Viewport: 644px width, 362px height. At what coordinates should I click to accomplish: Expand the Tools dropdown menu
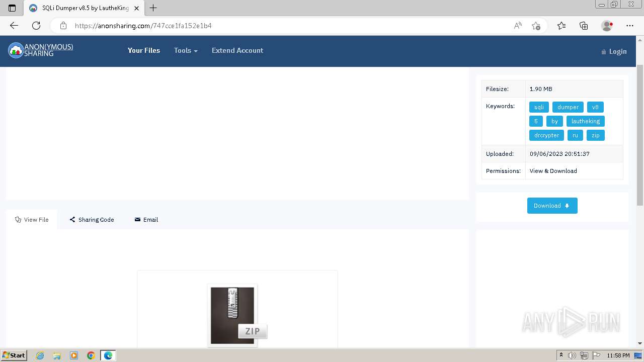coord(186,50)
